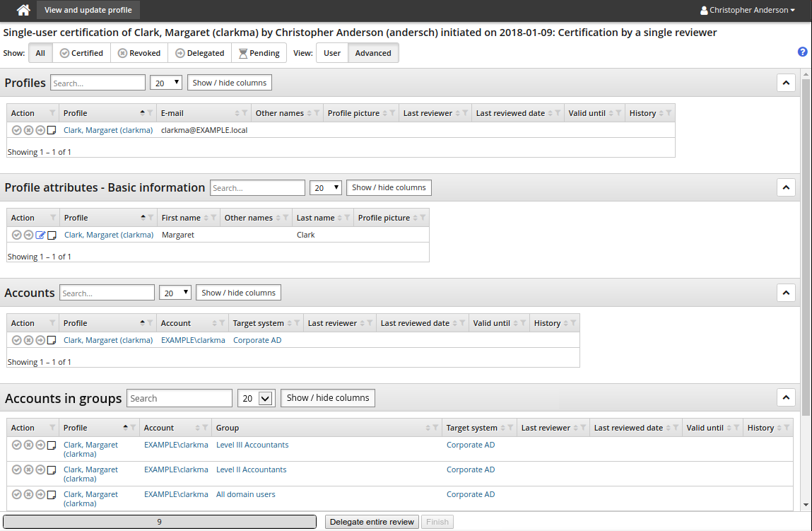Click the Accounts in groups search field

pyautogui.click(x=180, y=398)
